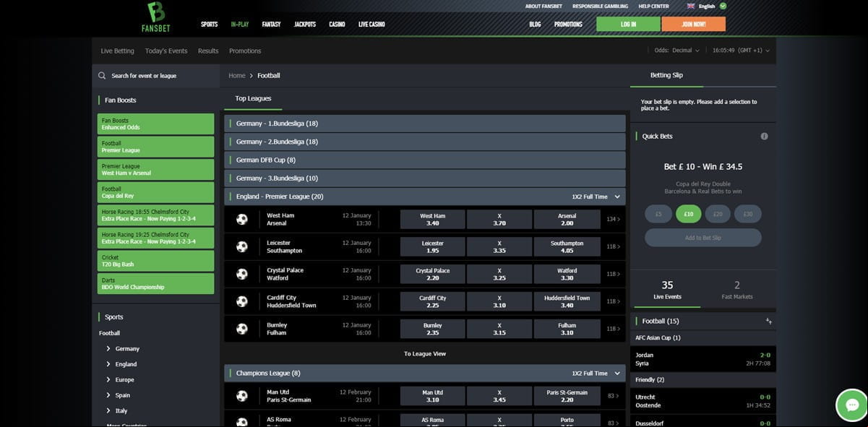Click the UK flag language icon

pyautogui.click(x=691, y=6)
